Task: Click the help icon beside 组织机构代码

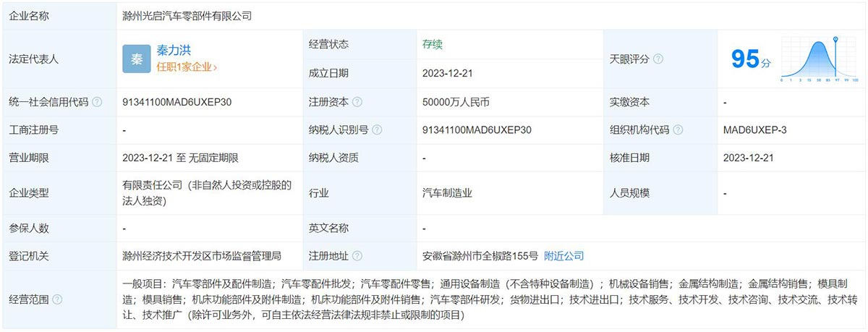Action: click(678, 130)
